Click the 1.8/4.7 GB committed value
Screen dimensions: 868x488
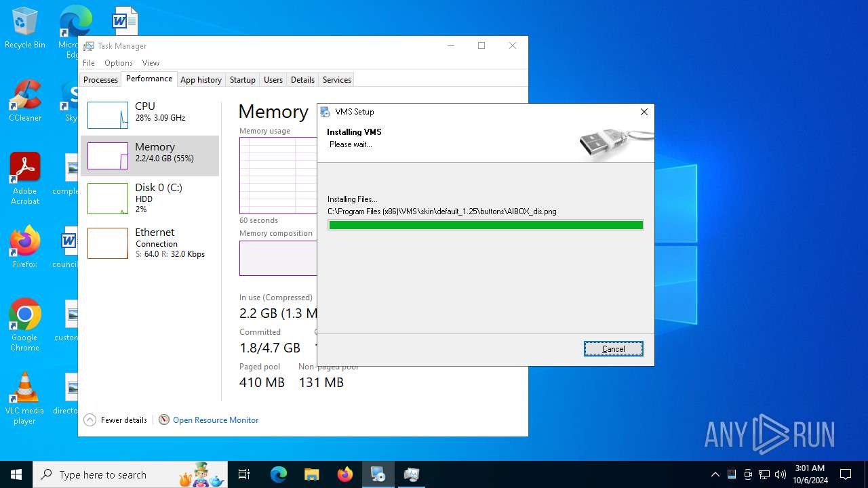coord(270,348)
